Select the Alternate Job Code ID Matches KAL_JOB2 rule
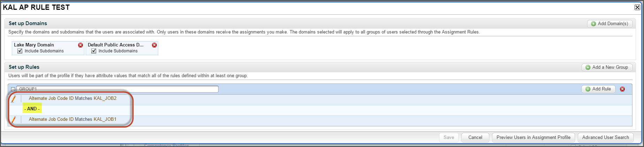 coord(72,98)
